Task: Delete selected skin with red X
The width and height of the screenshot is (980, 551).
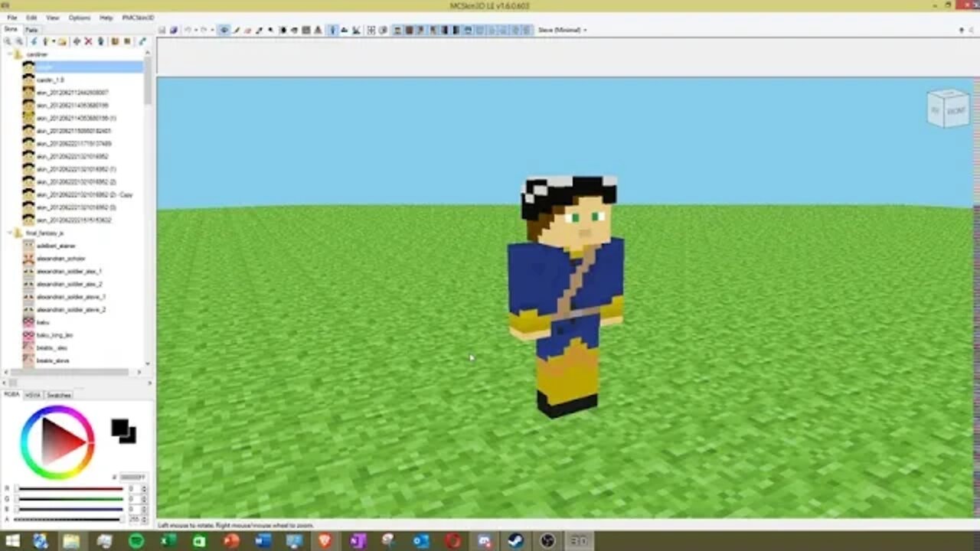Action: (88, 41)
